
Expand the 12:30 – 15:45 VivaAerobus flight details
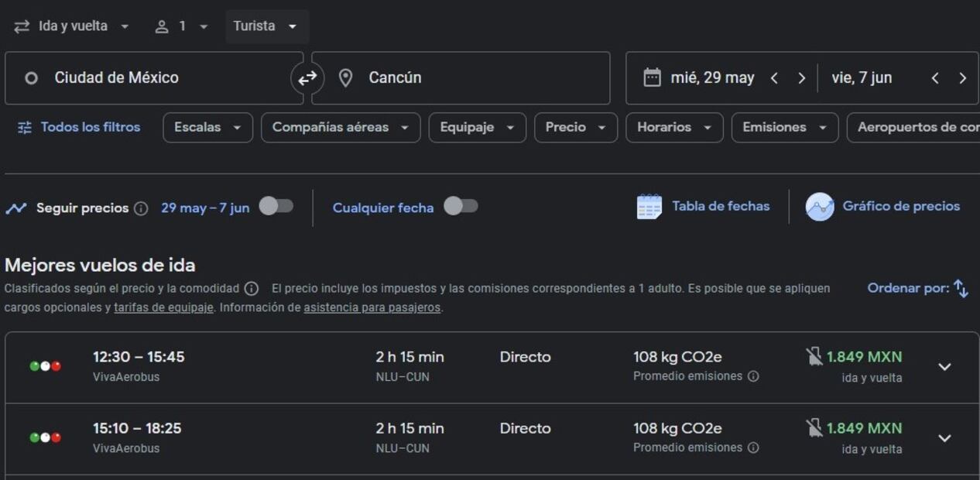(944, 367)
